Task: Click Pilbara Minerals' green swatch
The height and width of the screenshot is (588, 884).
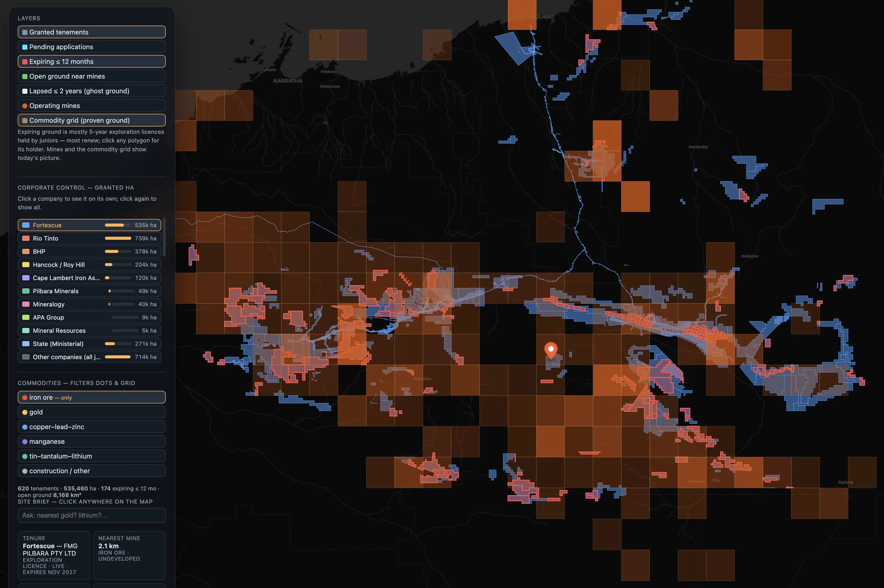Action: (26, 291)
